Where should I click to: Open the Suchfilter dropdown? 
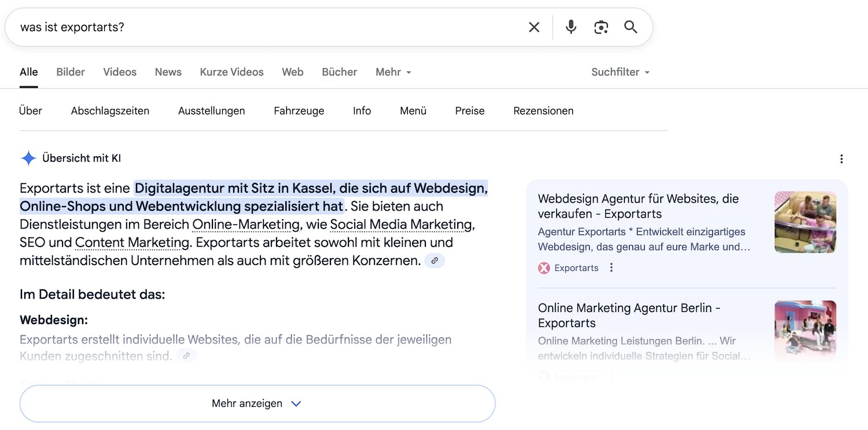620,72
